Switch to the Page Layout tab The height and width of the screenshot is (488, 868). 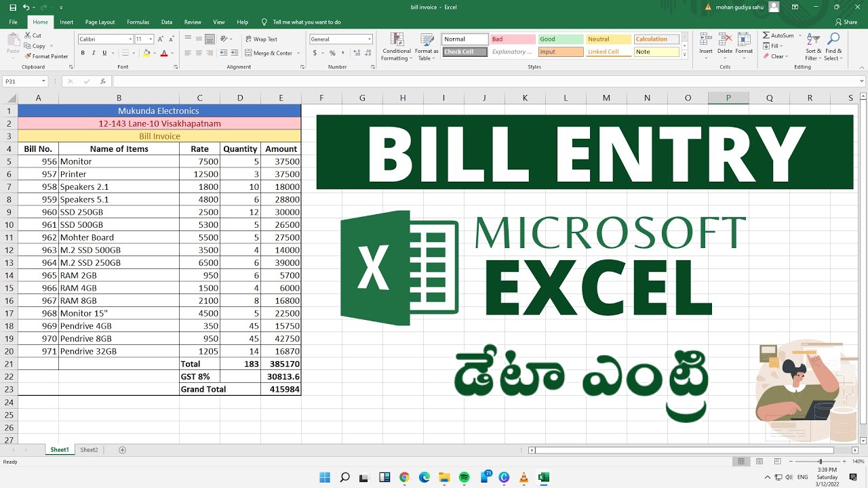pyautogui.click(x=100, y=22)
